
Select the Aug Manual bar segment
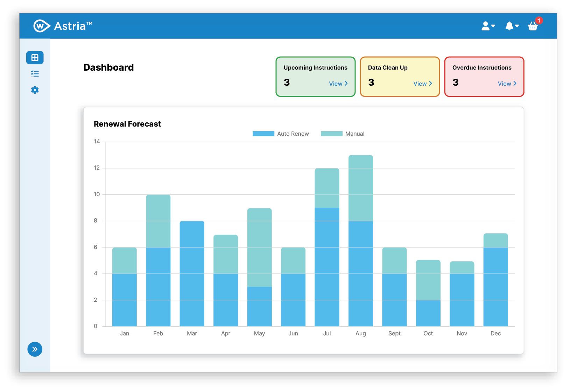(361, 188)
